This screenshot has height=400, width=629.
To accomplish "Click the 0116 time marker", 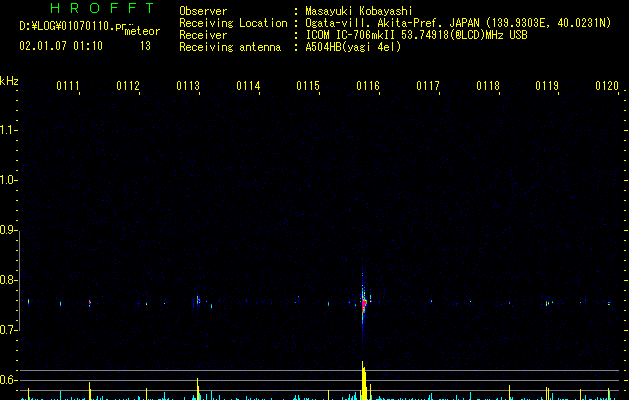I will [368, 86].
